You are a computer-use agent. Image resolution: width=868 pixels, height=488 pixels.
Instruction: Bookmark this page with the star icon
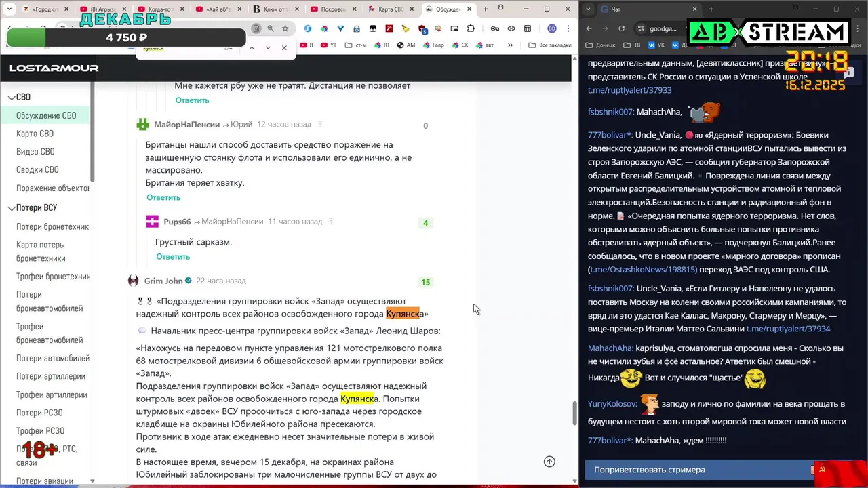click(x=285, y=28)
